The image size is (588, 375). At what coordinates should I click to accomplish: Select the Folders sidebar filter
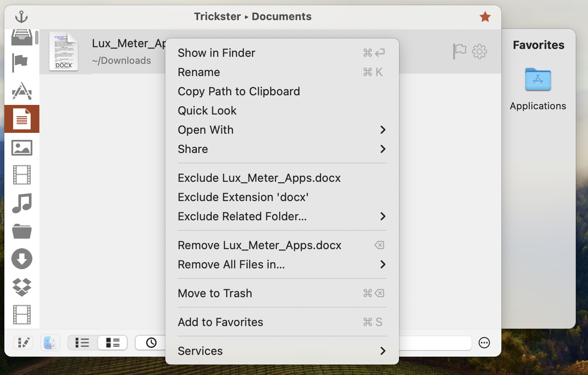(22, 231)
